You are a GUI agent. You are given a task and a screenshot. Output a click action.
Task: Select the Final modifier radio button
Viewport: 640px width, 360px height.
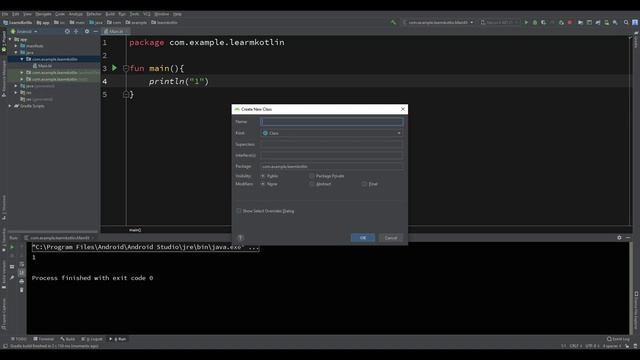[364, 184]
